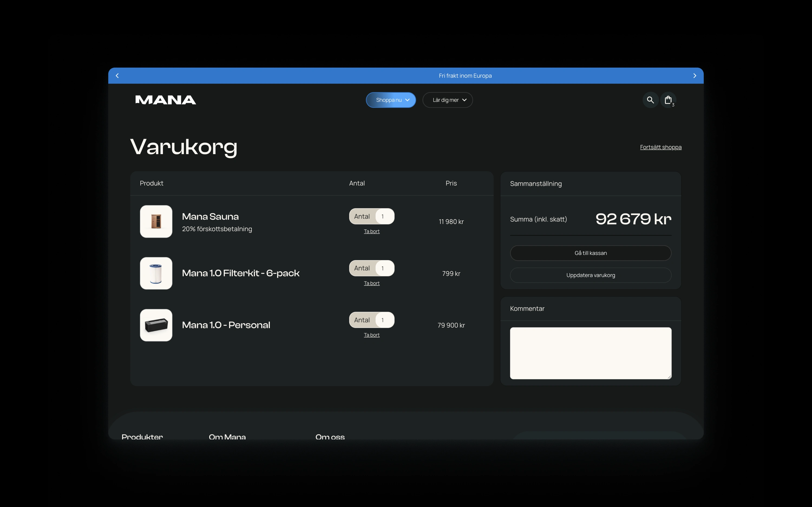Click the Gå till kassan button
Image resolution: width=812 pixels, height=507 pixels.
click(x=591, y=253)
